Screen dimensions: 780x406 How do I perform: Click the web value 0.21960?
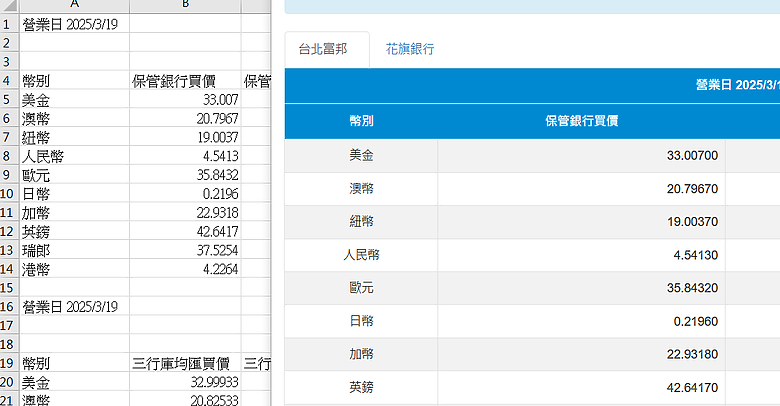pyautogui.click(x=695, y=321)
